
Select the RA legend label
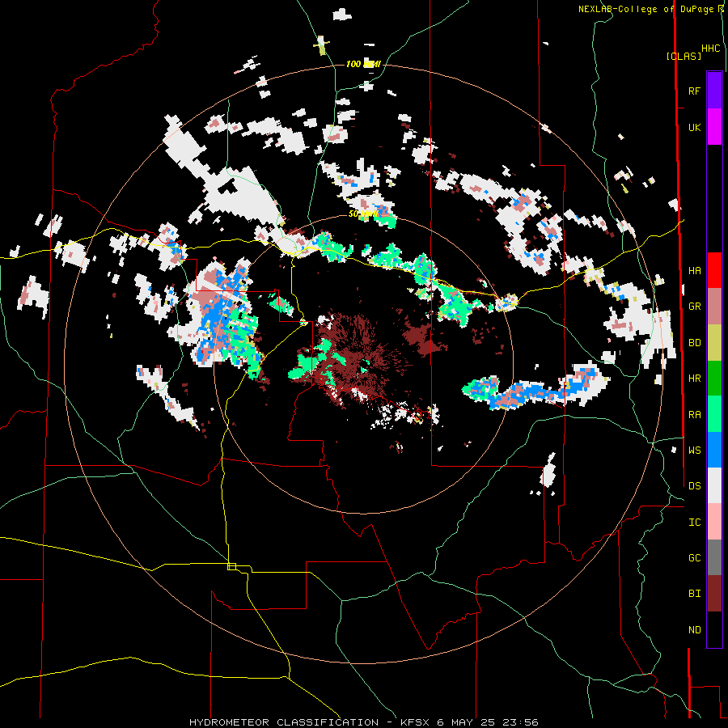click(x=694, y=415)
